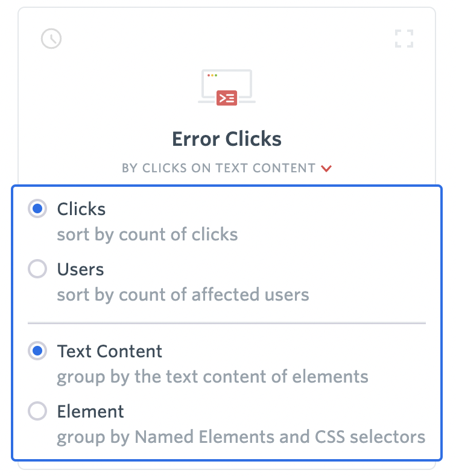Choose the 'Element' option label
This screenshot has height=476, width=456.
tap(90, 412)
